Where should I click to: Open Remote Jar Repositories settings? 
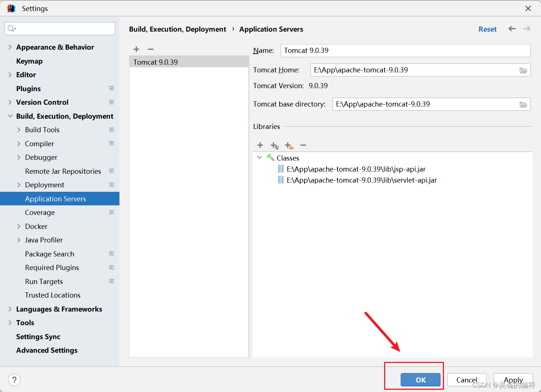click(63, 171)
